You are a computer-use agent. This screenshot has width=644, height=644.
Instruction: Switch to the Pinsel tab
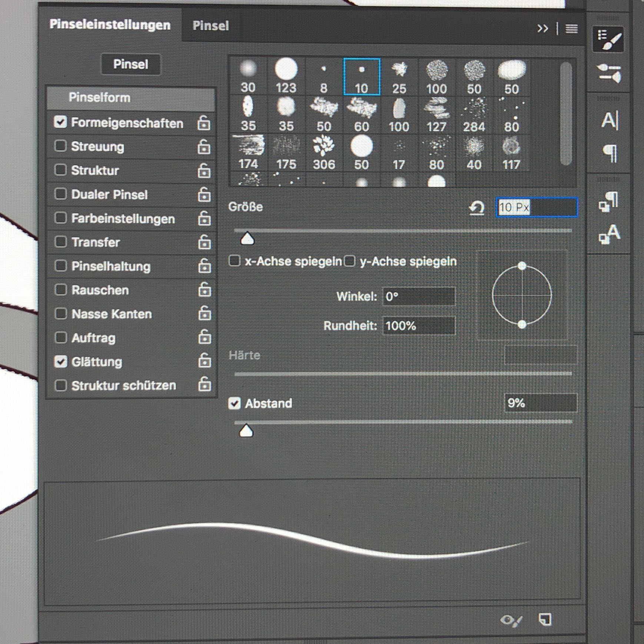(210, 26)
